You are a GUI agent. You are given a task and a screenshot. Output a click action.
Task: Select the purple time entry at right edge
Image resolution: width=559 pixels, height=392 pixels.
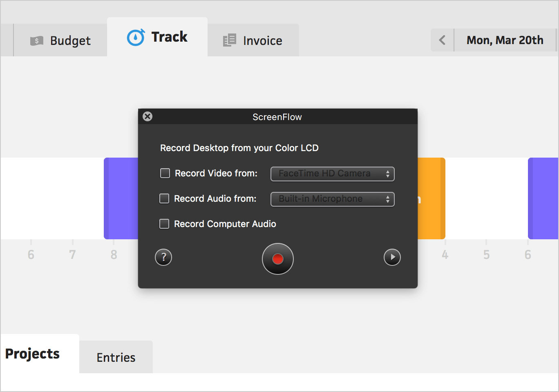543,198
